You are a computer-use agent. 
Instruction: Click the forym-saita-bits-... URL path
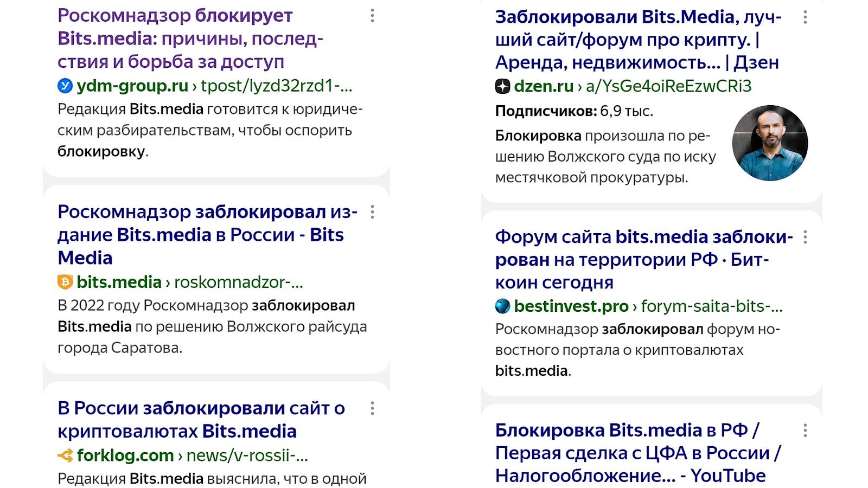pyautogui.click(x=712, y=306)
